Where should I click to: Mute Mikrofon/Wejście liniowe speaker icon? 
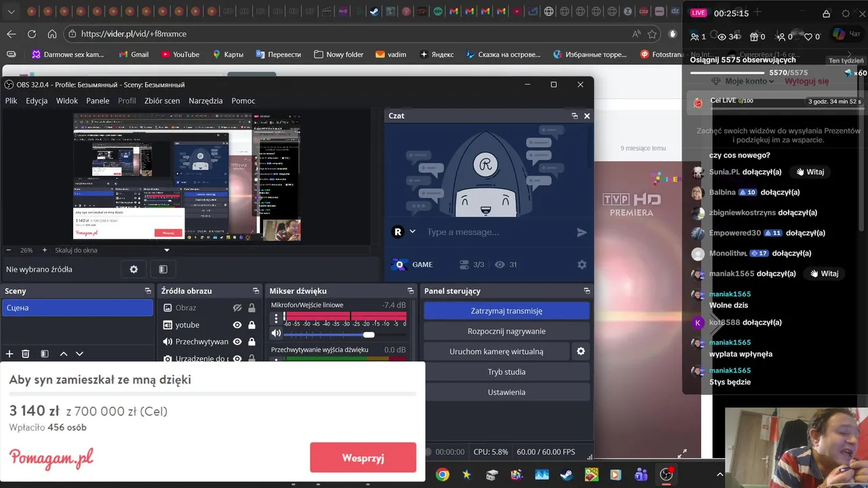pyautogui.click(x=276, y=333)
